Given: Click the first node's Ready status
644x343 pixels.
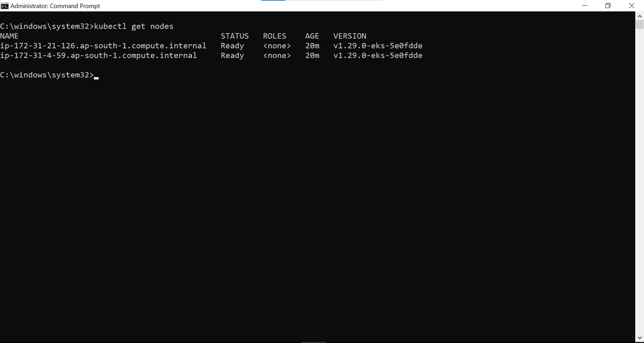Looking at the screenshot, I should [x=232, y=46].
